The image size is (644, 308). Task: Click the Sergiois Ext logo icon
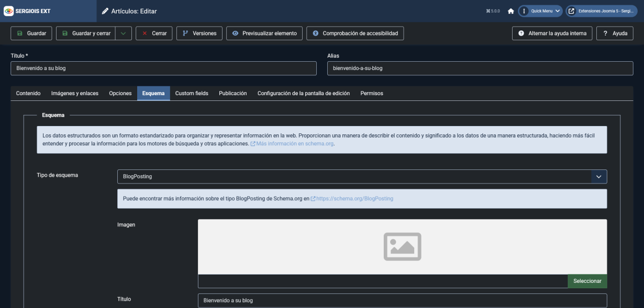click(x=9, y=11)
